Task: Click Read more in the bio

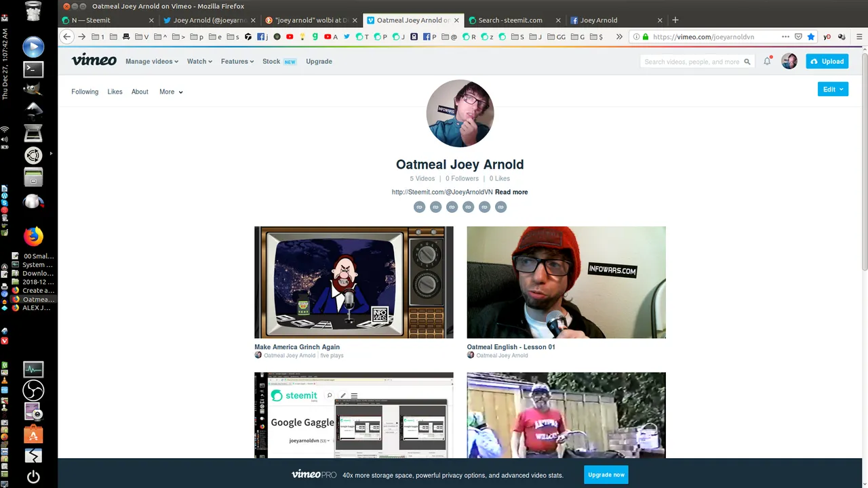Action: [x=511, y=192]
